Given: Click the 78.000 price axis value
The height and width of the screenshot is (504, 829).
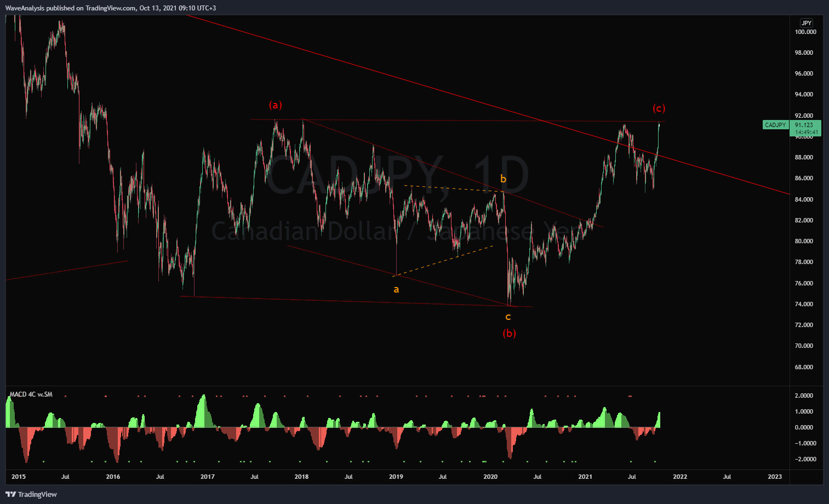Looking at the screenshot, I should pyautogui.click(x=804, y=262).
